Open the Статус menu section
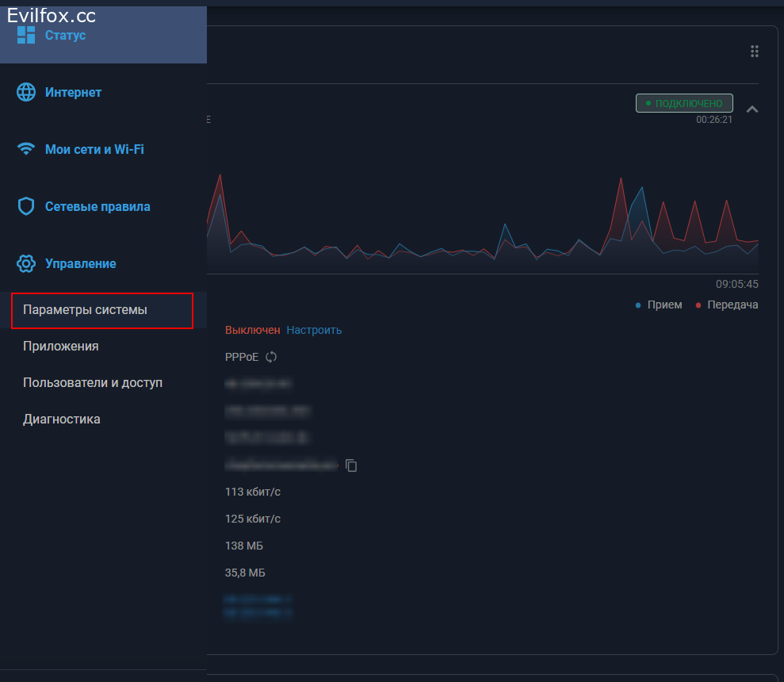Viewport: 784px width, 682px height. [x=104, y=35]
